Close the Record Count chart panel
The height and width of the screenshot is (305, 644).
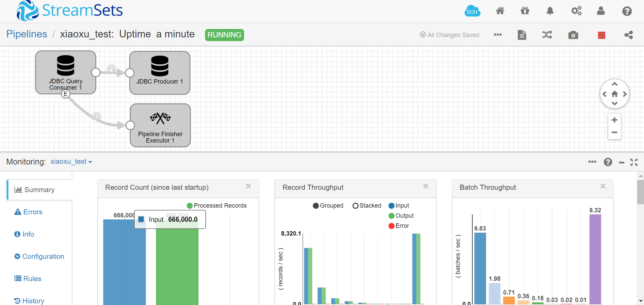coord(248,186)
